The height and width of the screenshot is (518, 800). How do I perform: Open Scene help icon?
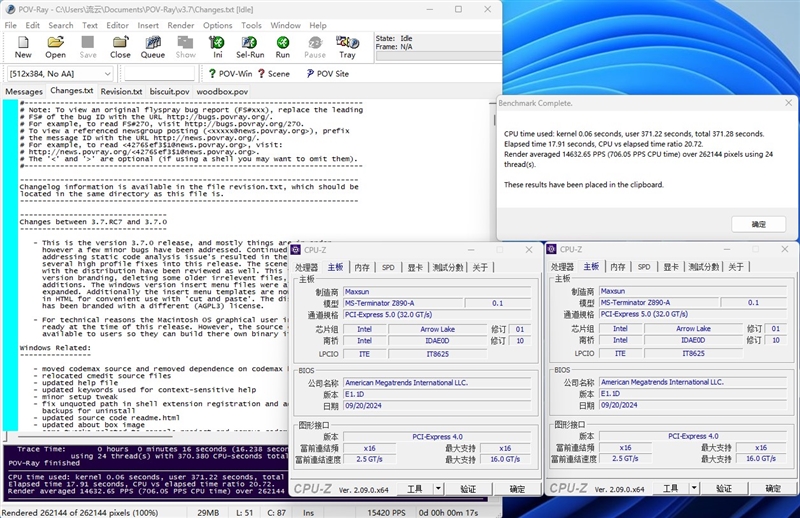pos(261,73)
